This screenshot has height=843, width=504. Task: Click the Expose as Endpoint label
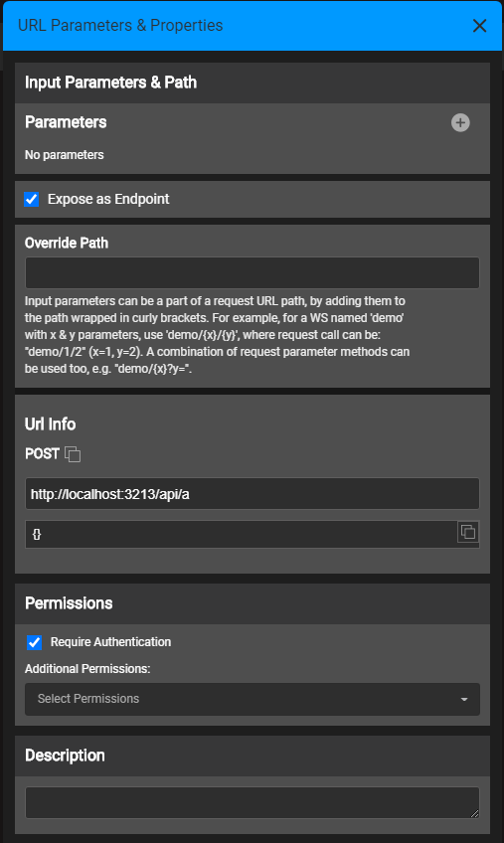(x=108, y=200)
